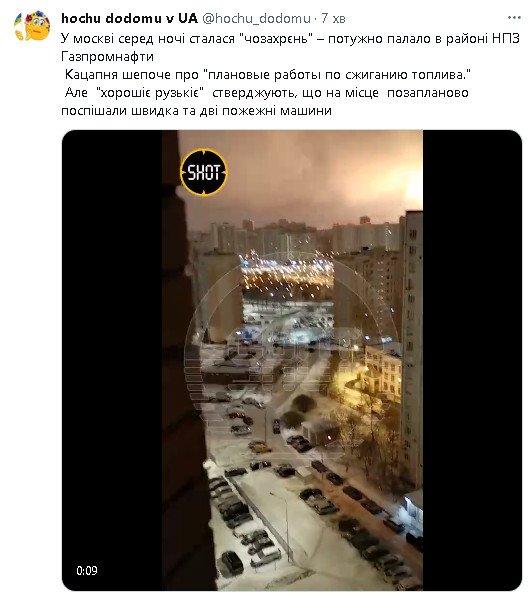Screen dimensions: 531x593
Task: Click the tweet's first line about москві
Action: click(290, 39)
